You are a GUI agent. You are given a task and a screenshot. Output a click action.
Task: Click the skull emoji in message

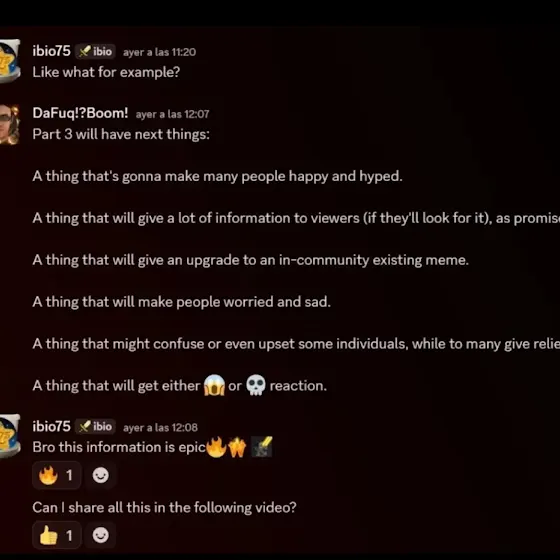pos(256,385)
